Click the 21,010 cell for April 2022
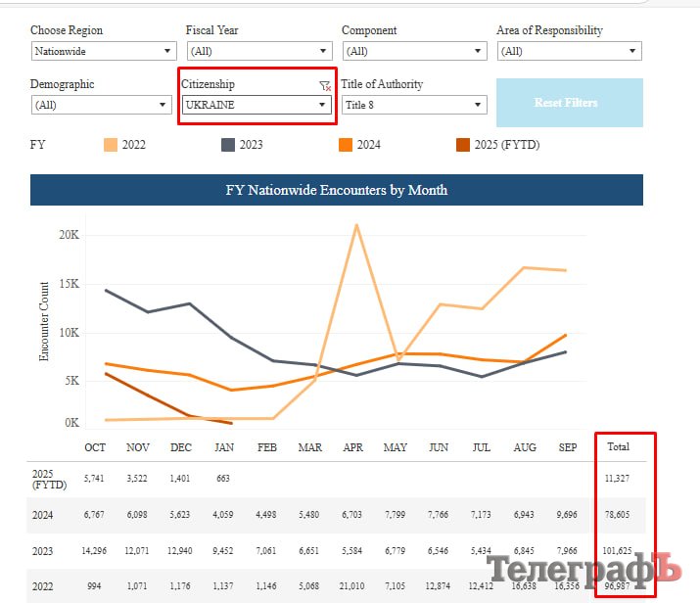The width and height of the screenshot is (700, 603). point(352,586)
